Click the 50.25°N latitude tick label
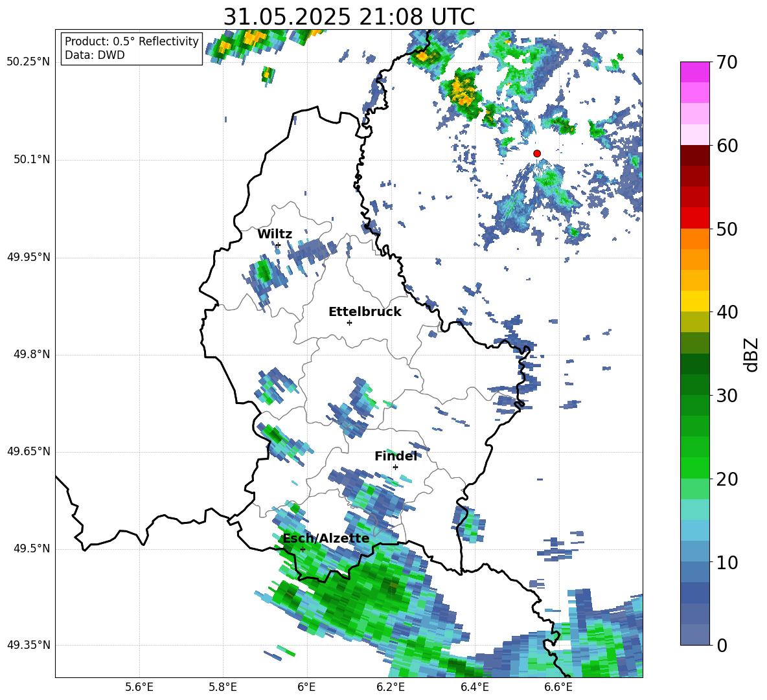Viewport: 767px width, 700px height. [29, 62]
